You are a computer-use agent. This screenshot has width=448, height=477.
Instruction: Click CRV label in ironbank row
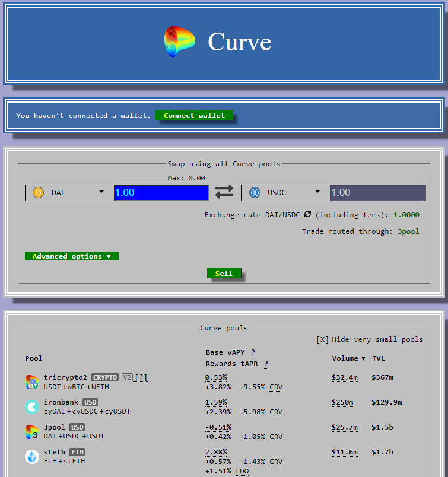tap(276, 412)
